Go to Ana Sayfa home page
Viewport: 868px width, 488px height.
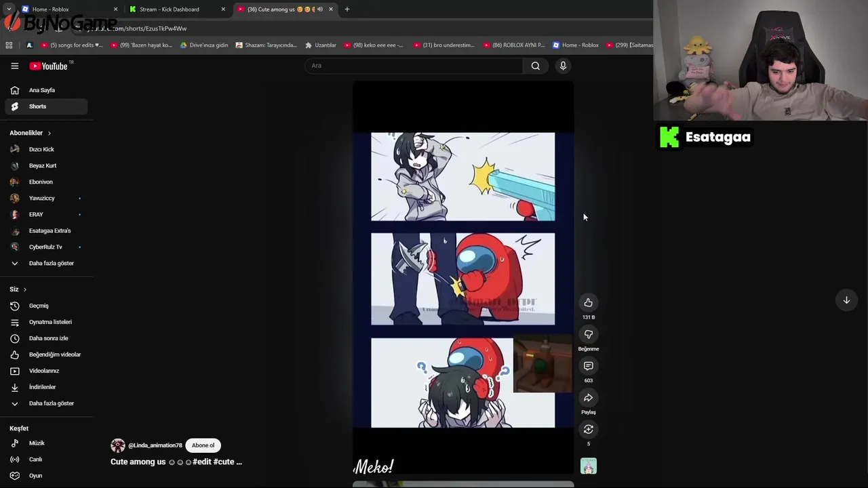(x=46, y=90)
